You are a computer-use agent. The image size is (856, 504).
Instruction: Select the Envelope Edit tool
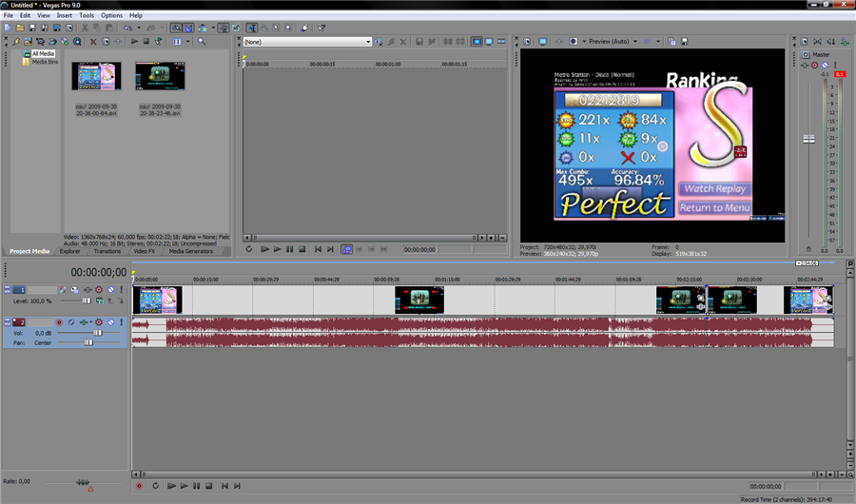coord(263,28)
